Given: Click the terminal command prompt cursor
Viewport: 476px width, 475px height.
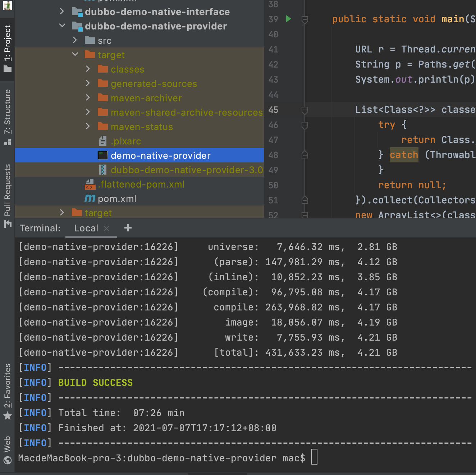Looking at the screenshot, I should 314,457.
